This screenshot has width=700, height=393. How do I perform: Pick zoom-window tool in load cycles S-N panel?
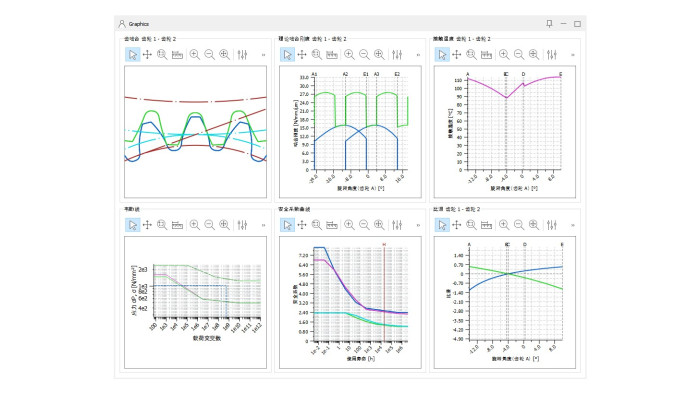click(162, 225)
